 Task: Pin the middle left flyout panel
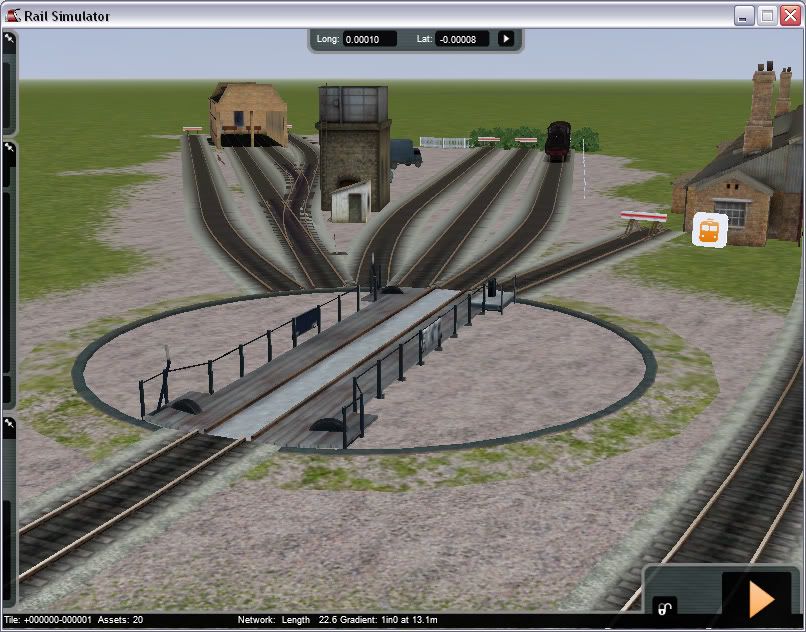point(9,150)
